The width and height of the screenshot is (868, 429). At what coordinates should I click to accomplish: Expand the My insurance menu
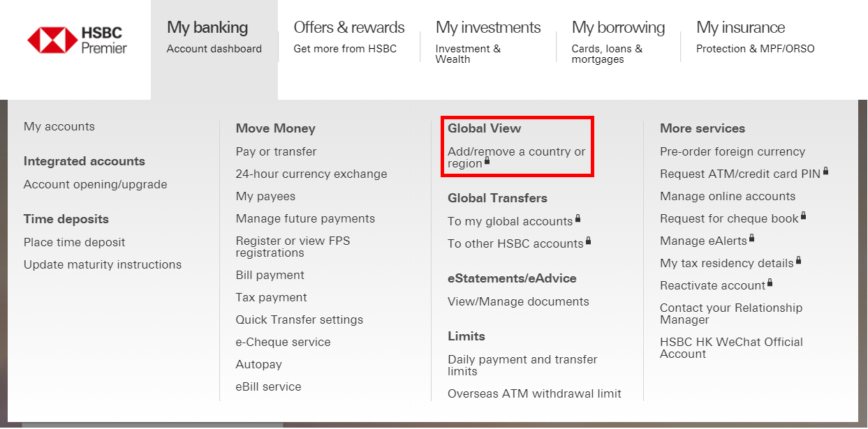coord(755,37)
